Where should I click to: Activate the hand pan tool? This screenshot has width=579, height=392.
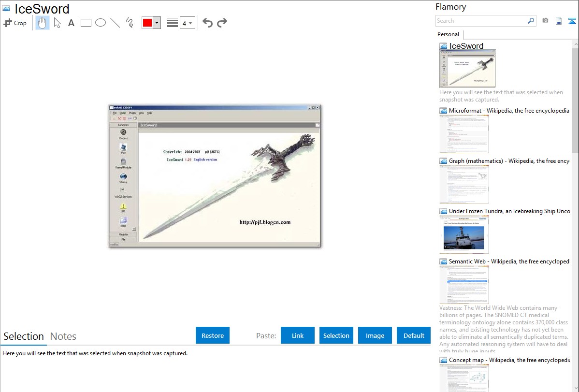[x=42, y=23]
